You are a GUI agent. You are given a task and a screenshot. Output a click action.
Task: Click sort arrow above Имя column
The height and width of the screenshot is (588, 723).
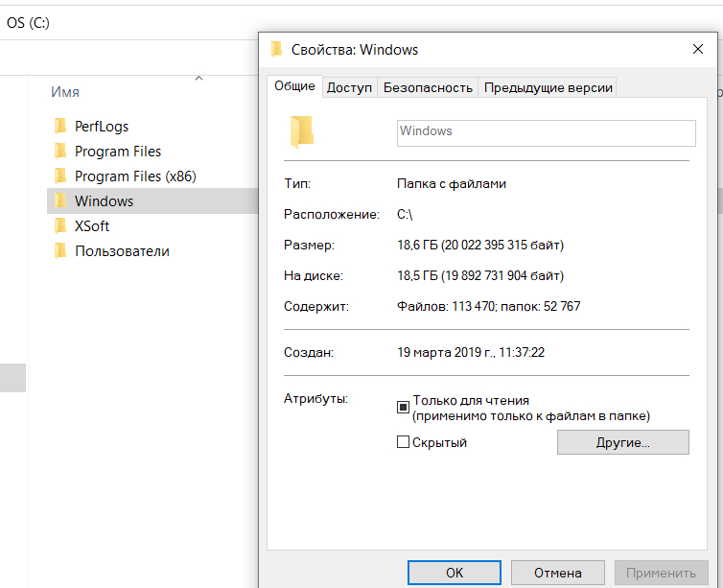[x=199, y=79]
